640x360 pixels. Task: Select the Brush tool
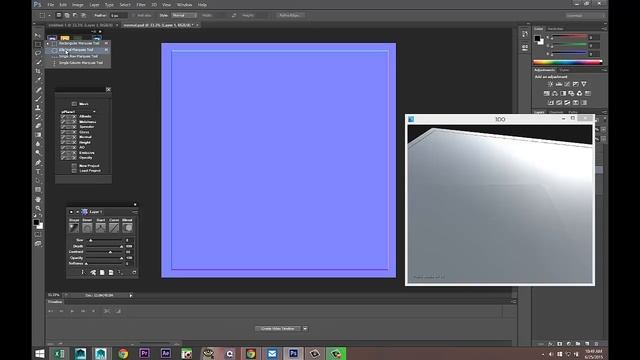coord(38,99)
